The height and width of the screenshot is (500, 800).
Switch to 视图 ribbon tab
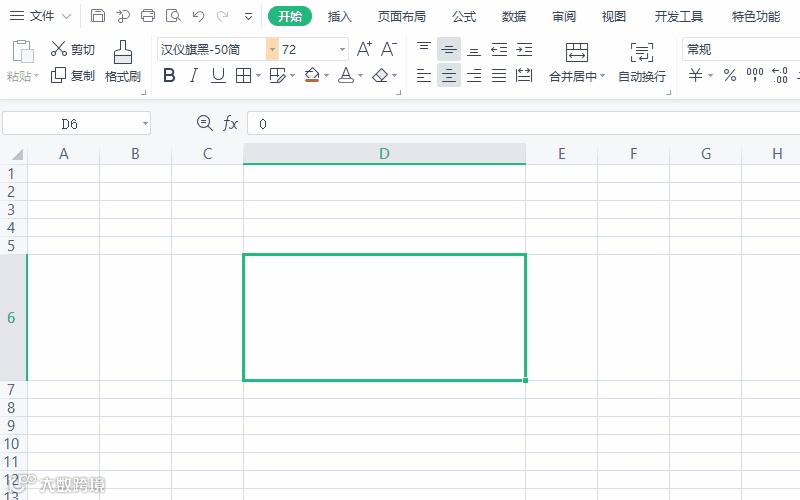(x=614, y=16)
